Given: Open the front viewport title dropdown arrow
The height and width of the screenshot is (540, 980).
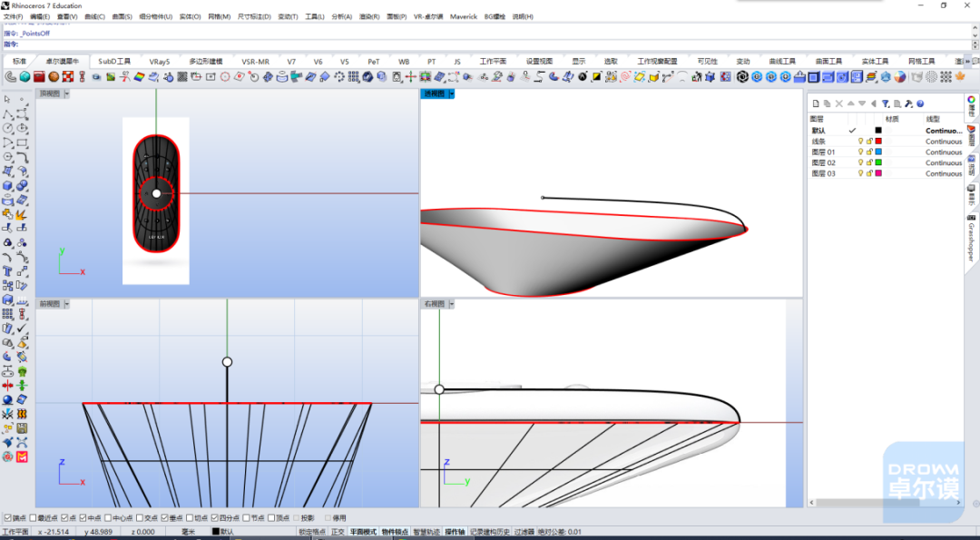Looking at the screenshot, I should coord(67,304).
